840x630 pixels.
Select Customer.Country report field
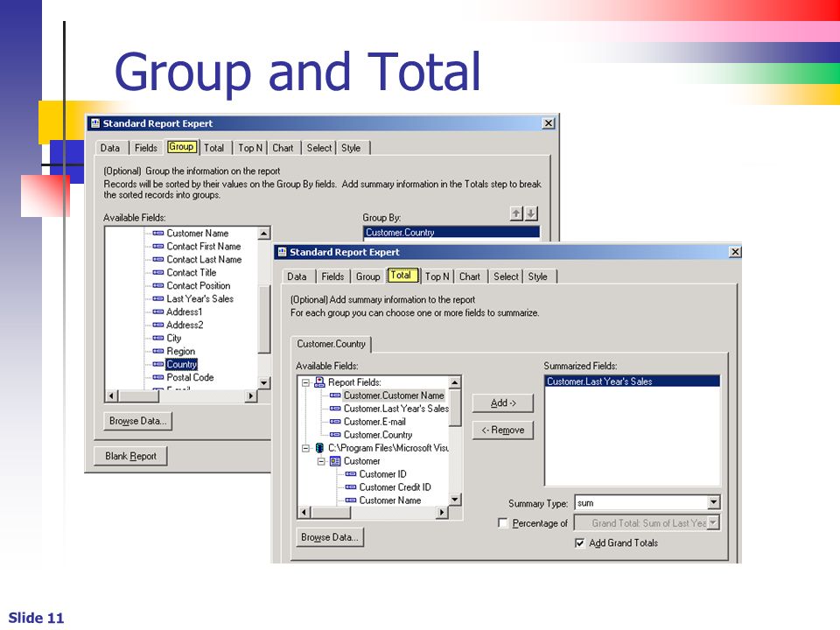pyautogui.click(x=378, y=435)
